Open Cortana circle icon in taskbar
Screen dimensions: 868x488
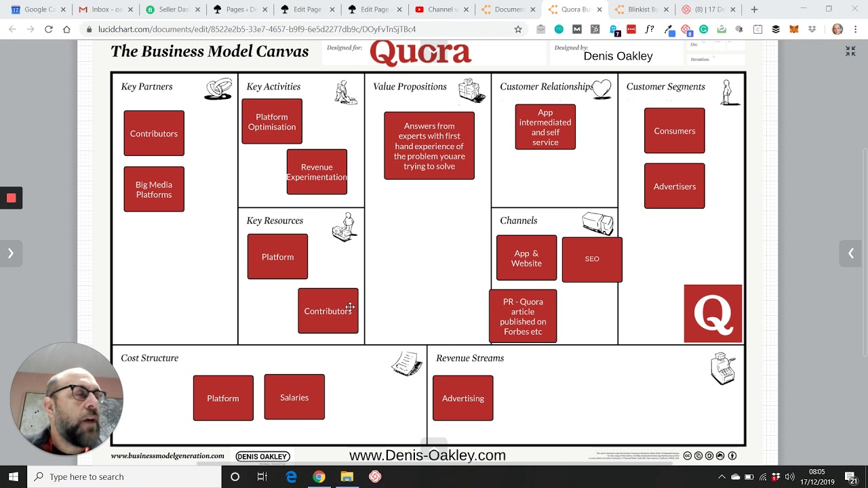pyautogui.click(x=235, y=477)
